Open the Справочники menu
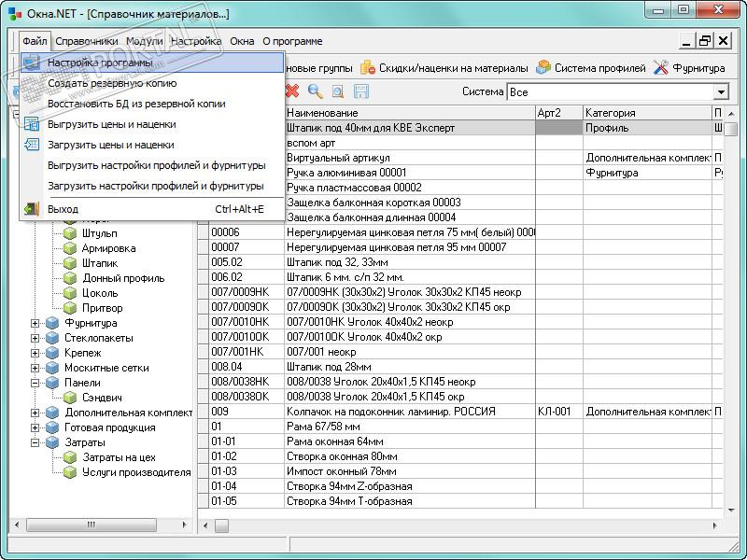This screenshot has width=747, height=560. coord(86,41)
